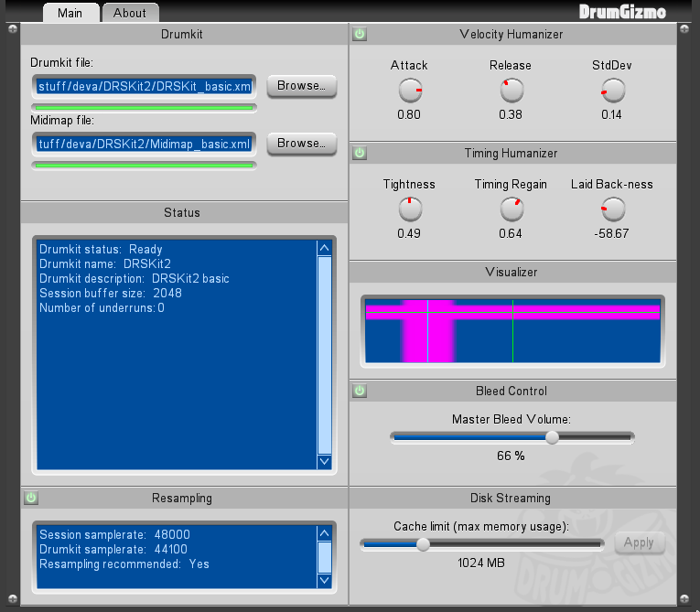
Task: Click the Master Bleed Volume slider handle
Action: [552, 437]
